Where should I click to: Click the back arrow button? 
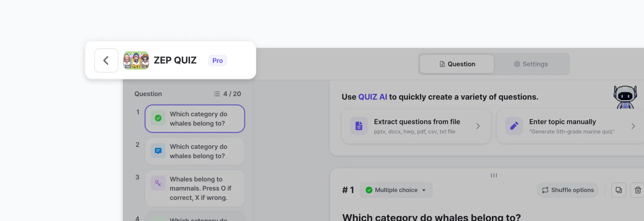(x=106, y=60)
